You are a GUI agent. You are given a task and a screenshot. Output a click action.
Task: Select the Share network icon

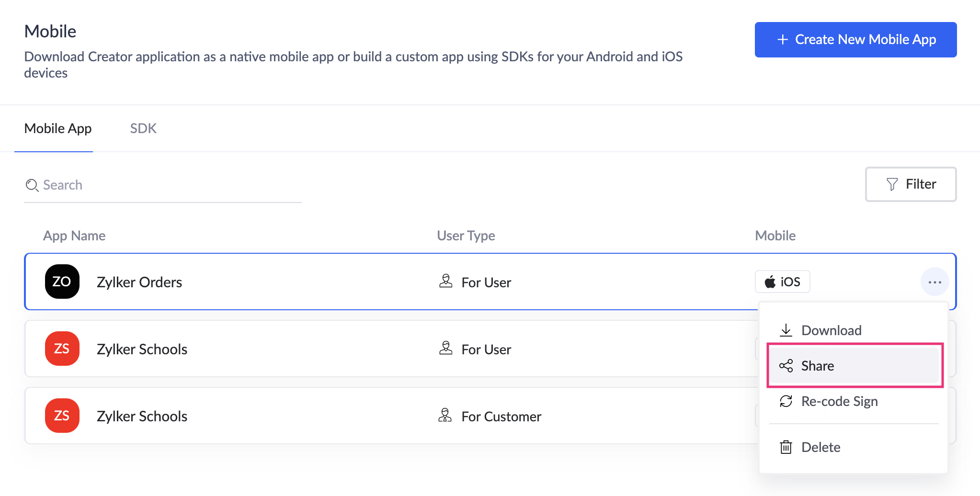pos(786,365)
